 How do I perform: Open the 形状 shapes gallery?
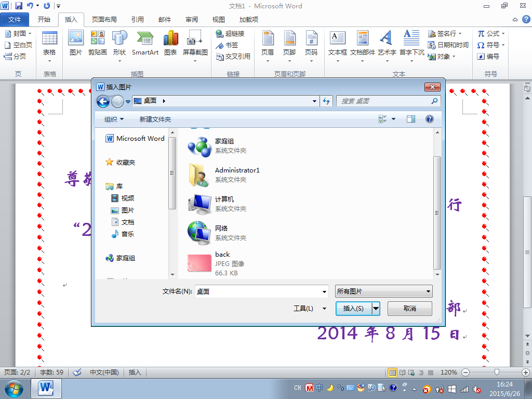coord(119,46)
